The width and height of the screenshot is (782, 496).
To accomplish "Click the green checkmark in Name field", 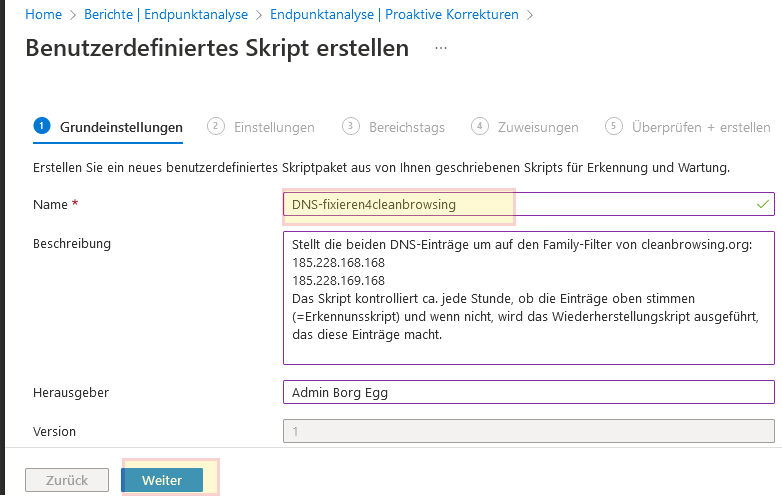I will [x=763, y=204].
